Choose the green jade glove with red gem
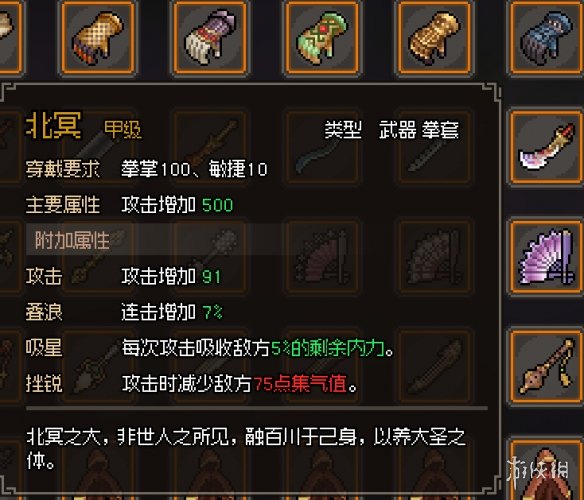The width and height of the screenshot is (584, 500). tap(322, 38)
